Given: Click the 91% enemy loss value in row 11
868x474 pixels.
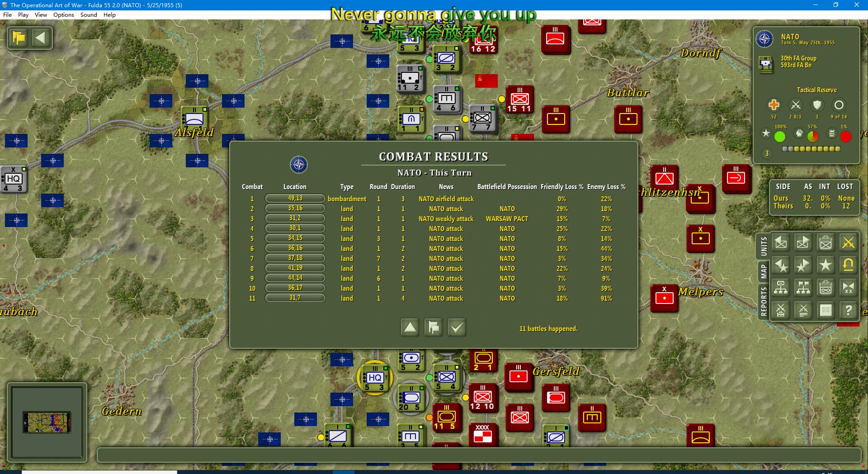Looking at the screenshot, I should [606, 299].
